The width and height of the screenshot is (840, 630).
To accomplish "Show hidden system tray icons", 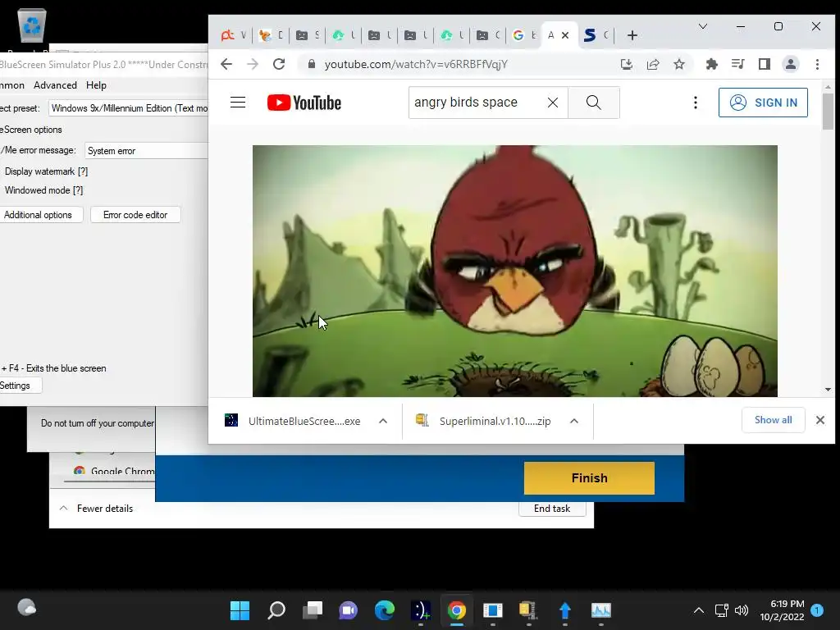I will click(699, 609).
